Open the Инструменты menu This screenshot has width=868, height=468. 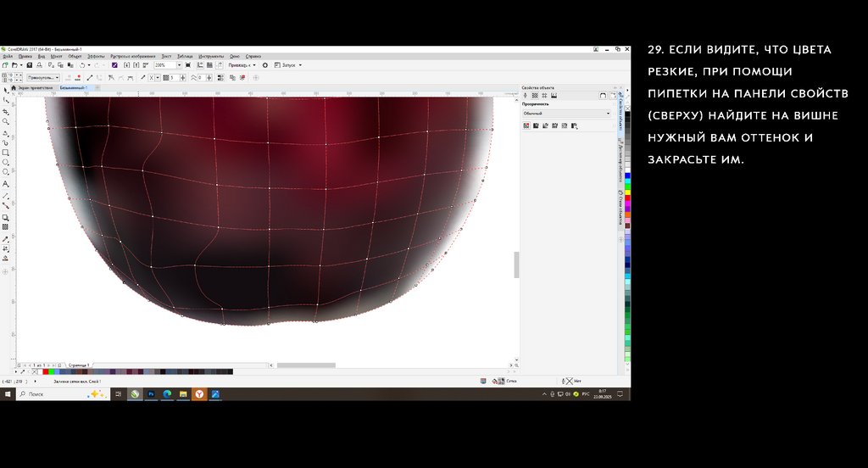[x=211, y=56]
